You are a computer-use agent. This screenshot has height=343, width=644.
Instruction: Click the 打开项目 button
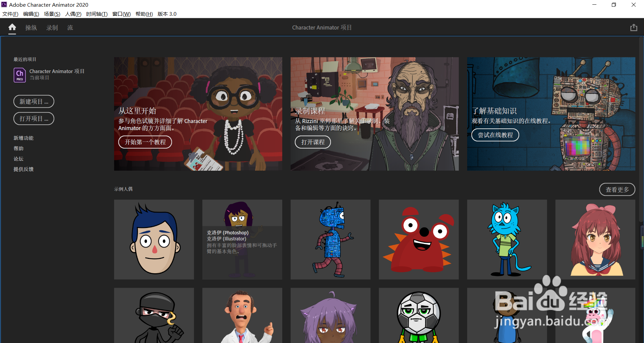[x=34, y=118]
